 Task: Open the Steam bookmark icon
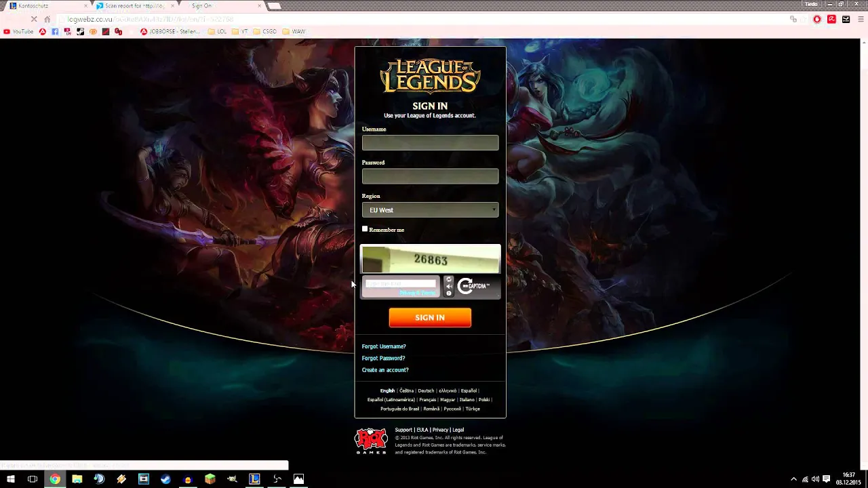(x=80, y=31)
